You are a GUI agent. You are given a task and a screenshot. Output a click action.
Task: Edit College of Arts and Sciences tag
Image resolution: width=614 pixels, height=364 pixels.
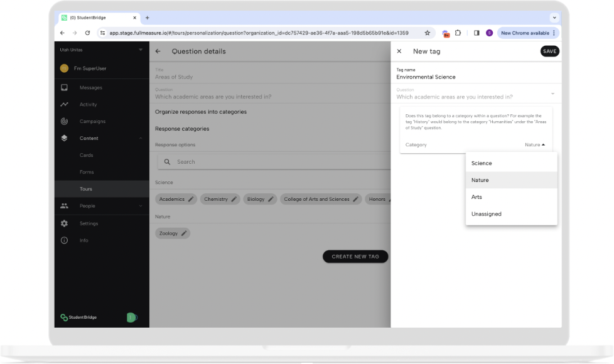coord(355,199)
